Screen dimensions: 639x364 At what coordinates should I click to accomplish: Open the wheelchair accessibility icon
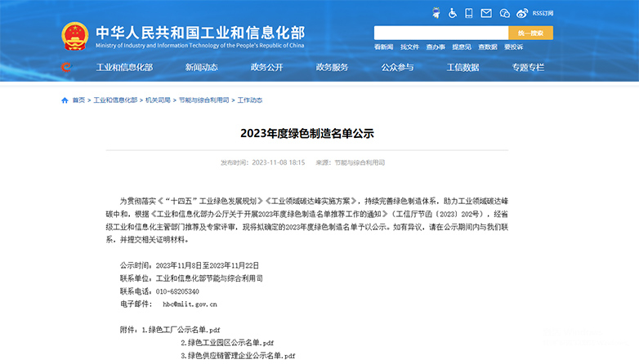pyautogui.click(x=453, y=13)
